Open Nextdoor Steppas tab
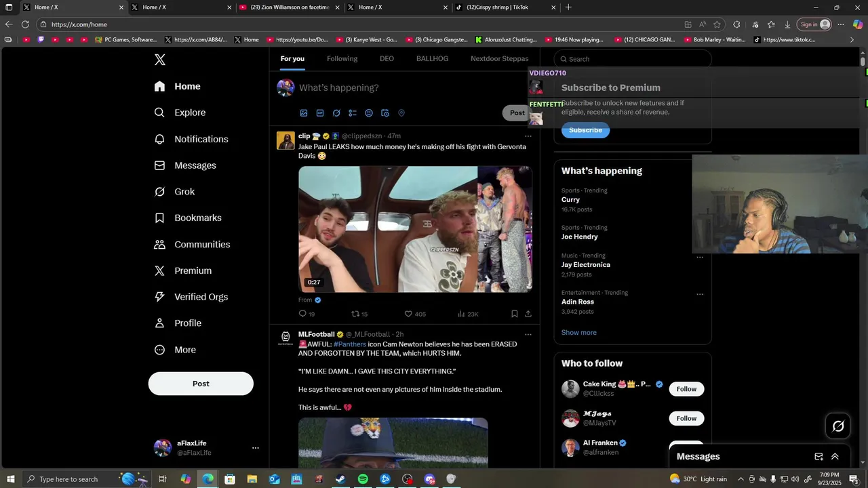The image size is (868, 488). (x=500, y=59)
